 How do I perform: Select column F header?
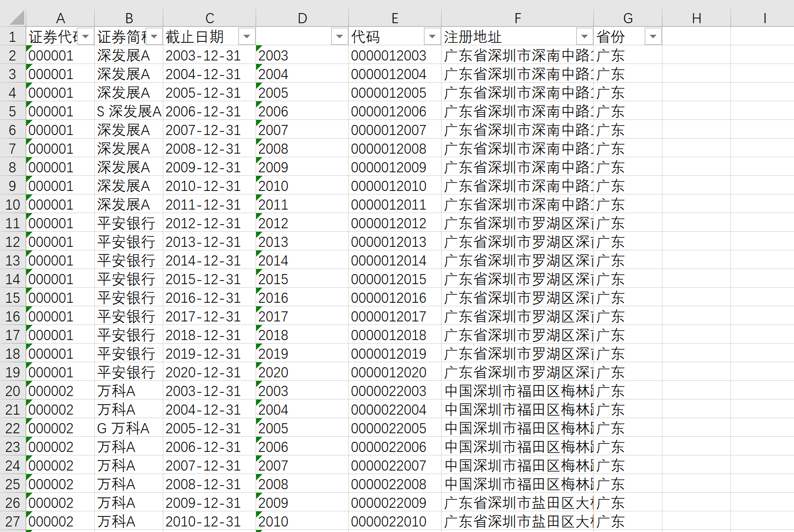point(518,18)
